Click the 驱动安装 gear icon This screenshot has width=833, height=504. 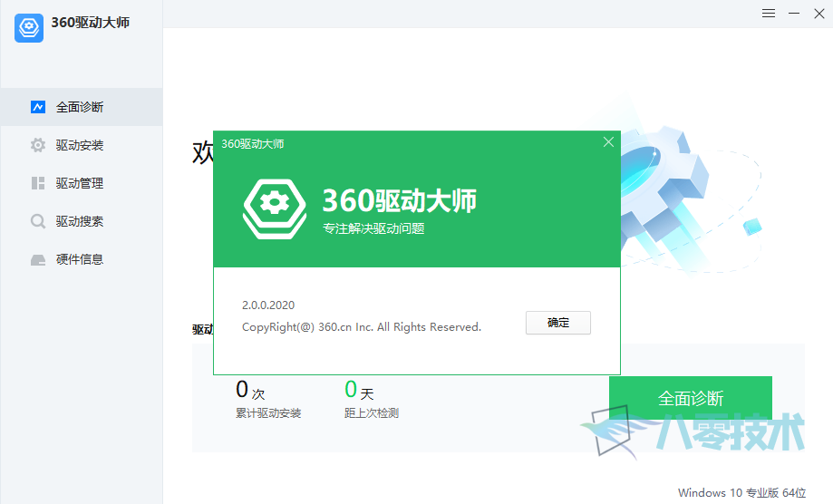[x=38, y=145]
